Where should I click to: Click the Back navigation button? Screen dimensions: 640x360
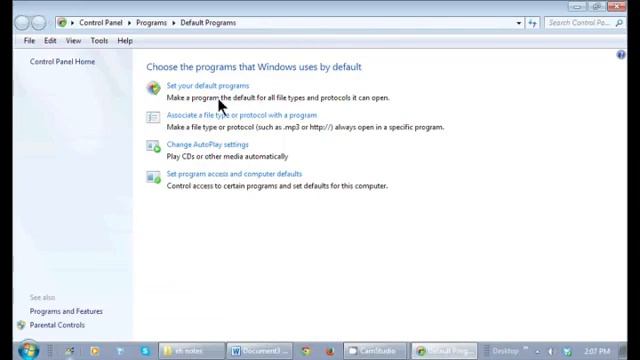tap(22, 23)
